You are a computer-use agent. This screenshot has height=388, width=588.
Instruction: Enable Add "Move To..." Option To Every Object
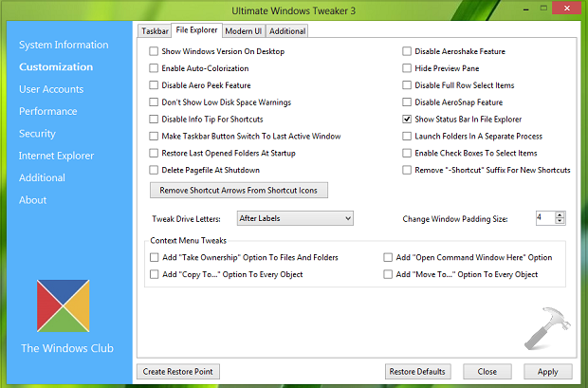388,274
